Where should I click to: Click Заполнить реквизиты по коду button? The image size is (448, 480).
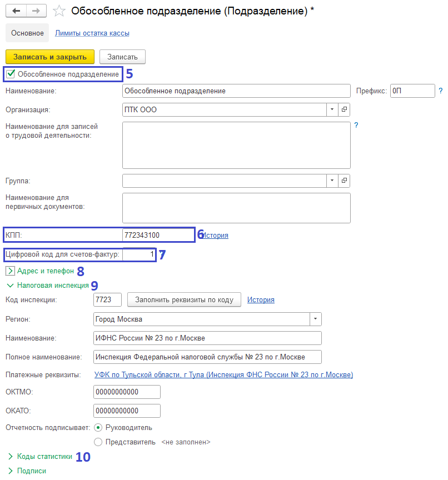185,299
